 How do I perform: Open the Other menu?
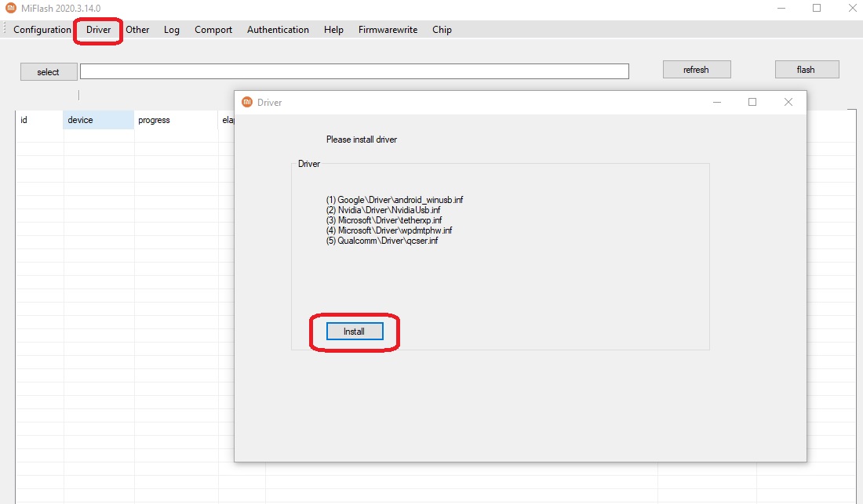[137, 30]
